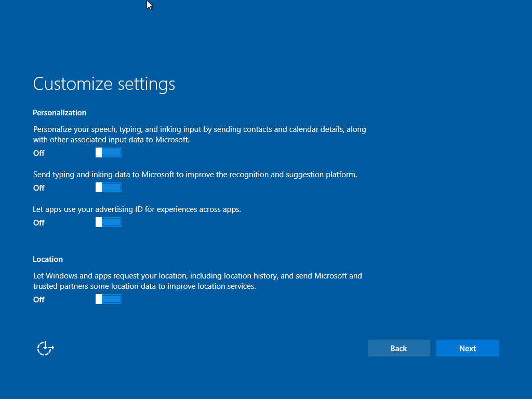The height and width of the screenshot is (399, 532).
Task: Click the Off label under Location
Action: (x=39, y=300)
